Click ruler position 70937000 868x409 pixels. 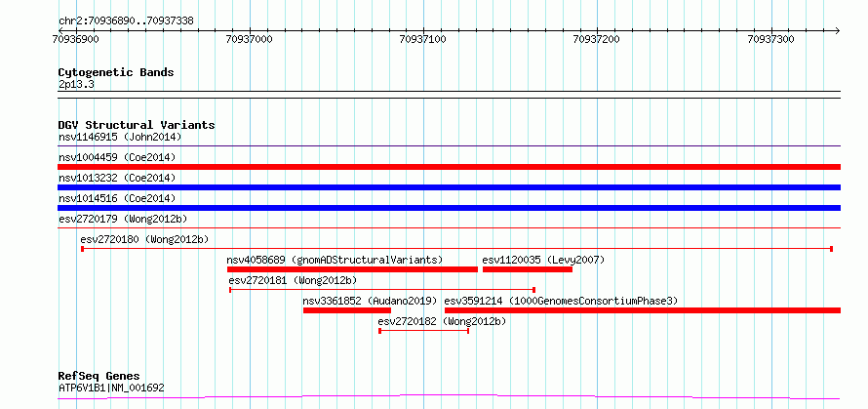click(x=250, y=39)
